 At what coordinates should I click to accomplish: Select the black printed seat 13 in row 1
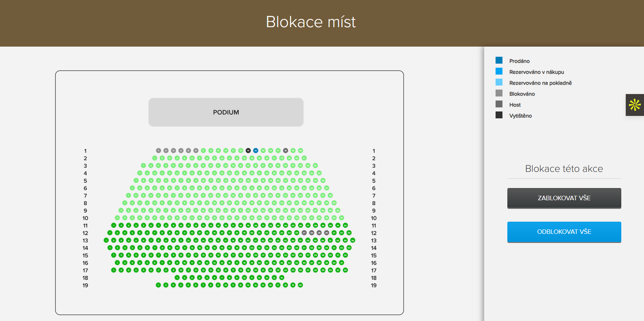[x=248, y=150]
